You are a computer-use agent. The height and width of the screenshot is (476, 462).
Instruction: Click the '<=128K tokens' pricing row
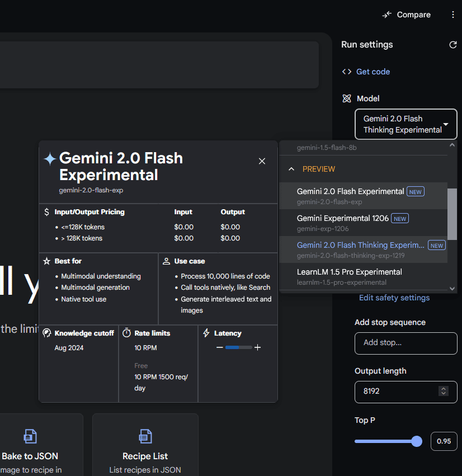pyautogui.click(x=83, y=227)
